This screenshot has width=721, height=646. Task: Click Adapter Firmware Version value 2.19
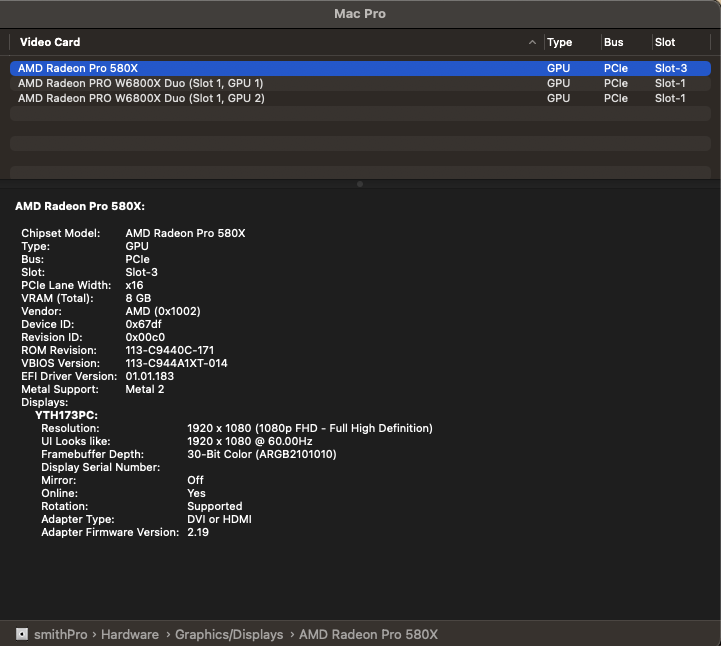click(x=198, y=532)
